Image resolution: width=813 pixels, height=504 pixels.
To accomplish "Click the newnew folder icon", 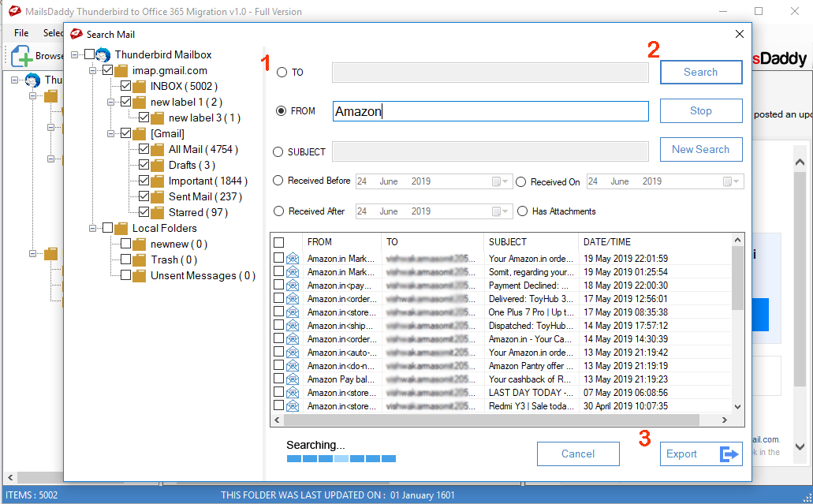I will 139,245.
